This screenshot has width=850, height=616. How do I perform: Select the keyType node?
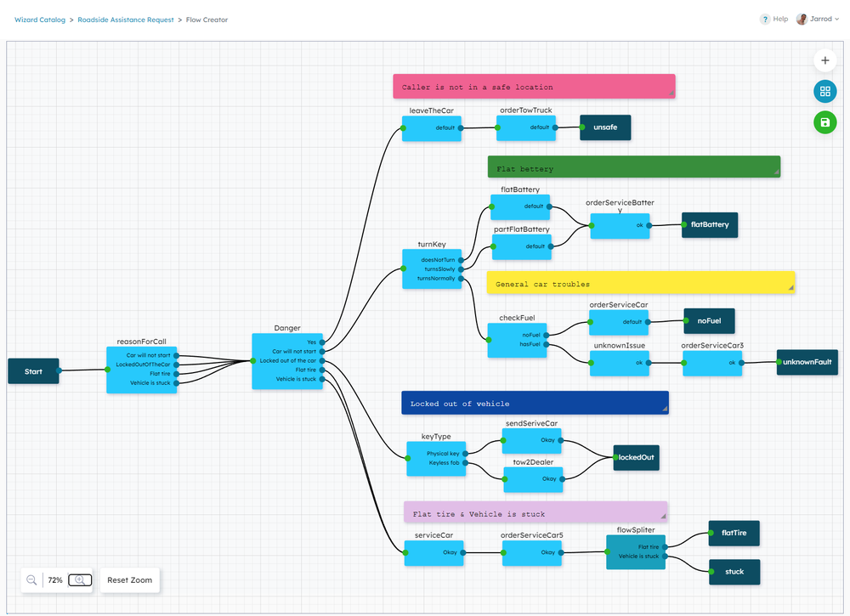[x=436, y=458]
